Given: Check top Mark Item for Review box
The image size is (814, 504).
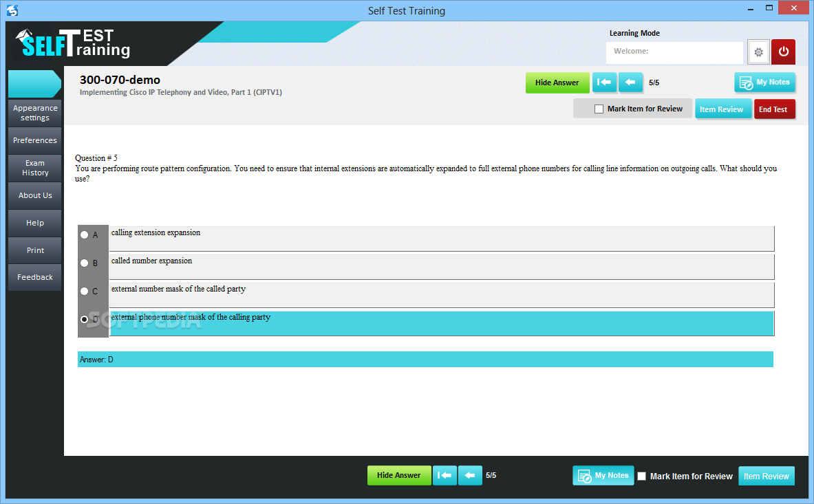Looking at the screenshot, I should (599, 109).
